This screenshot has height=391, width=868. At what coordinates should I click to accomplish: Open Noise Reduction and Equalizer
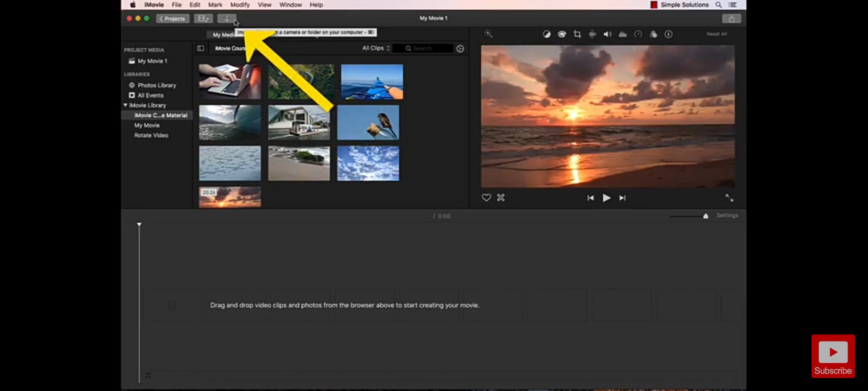(x=623, y=34)
